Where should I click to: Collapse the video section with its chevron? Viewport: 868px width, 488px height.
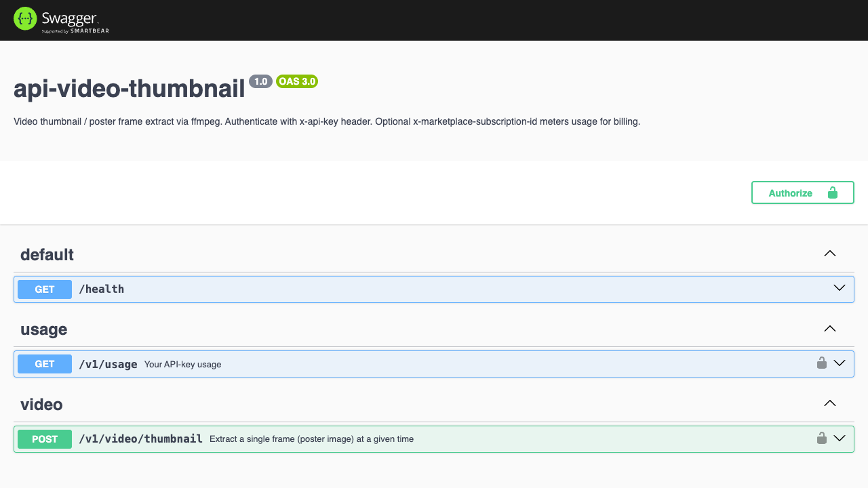(829, 403)
